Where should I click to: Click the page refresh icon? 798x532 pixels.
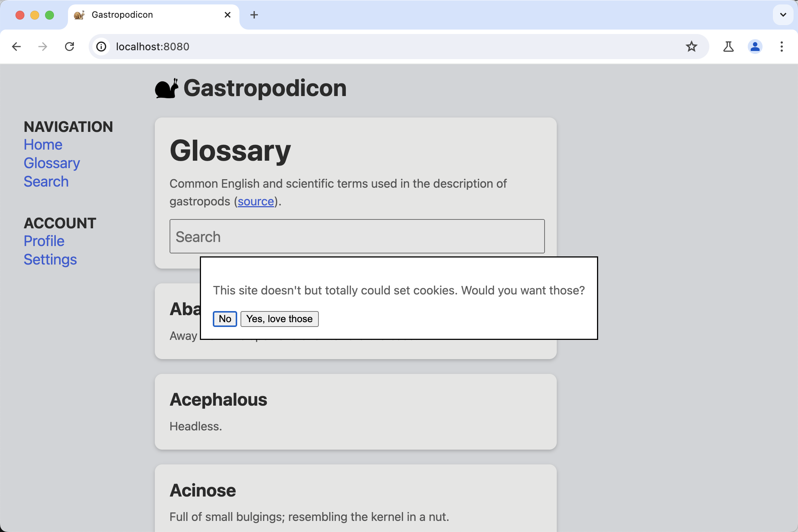click(69, 47)
